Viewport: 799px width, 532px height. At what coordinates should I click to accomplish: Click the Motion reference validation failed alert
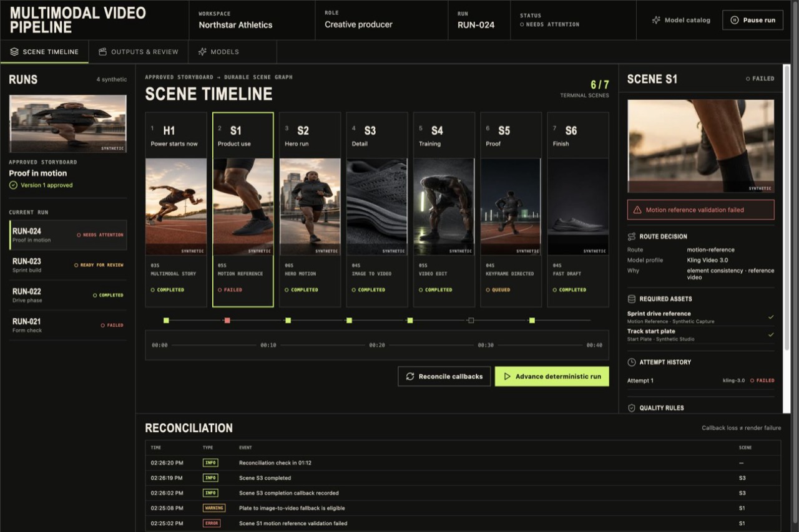tap(701, 210)
